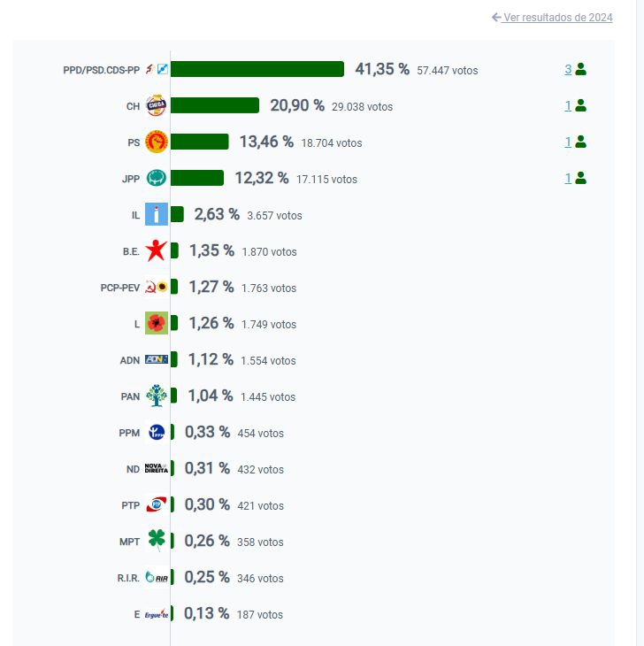644x646 pixels.
Task: Click the elected member icon for JPP
Action: coord(581,178)
